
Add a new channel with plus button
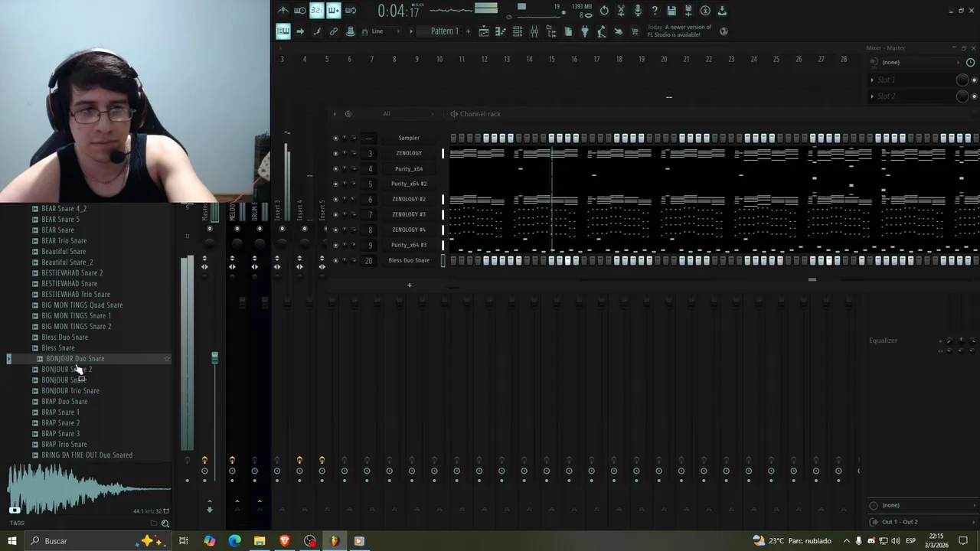(409, 285)
